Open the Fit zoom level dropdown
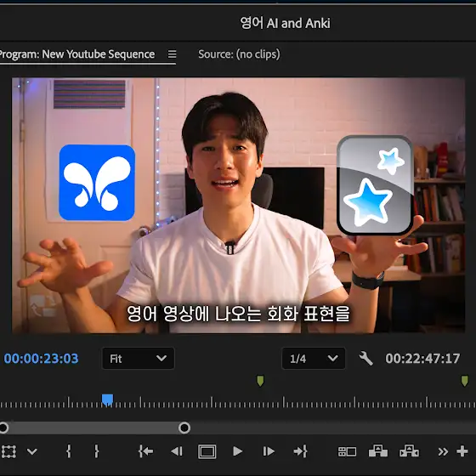The width and height of the screenshot is (476, 476). pos(139,359)
